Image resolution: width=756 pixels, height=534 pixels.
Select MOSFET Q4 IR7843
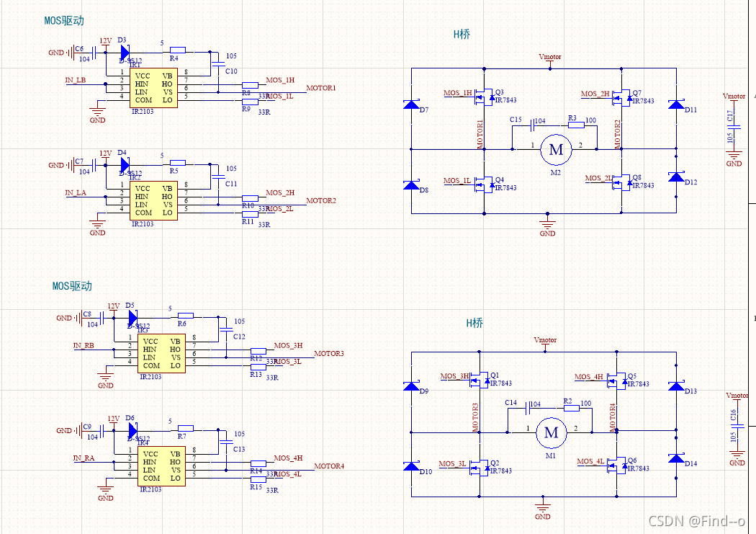click(x=484, y=184)
